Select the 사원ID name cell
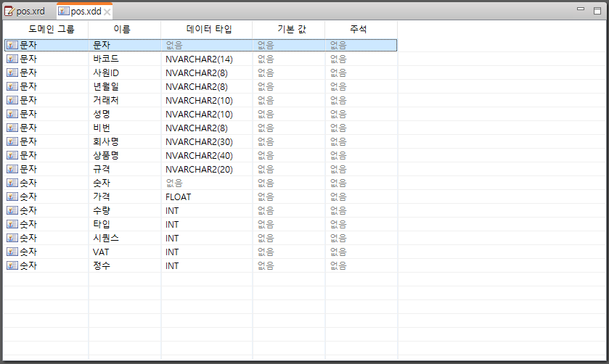 [x=125, y=73]
